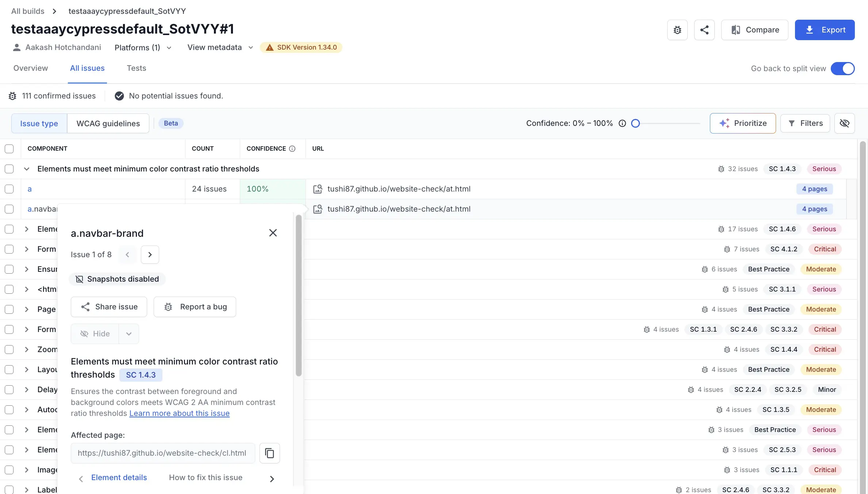The height and width of the screenshot is (494, 868).
Task: Click the Export button
Action: pos(825,30)
